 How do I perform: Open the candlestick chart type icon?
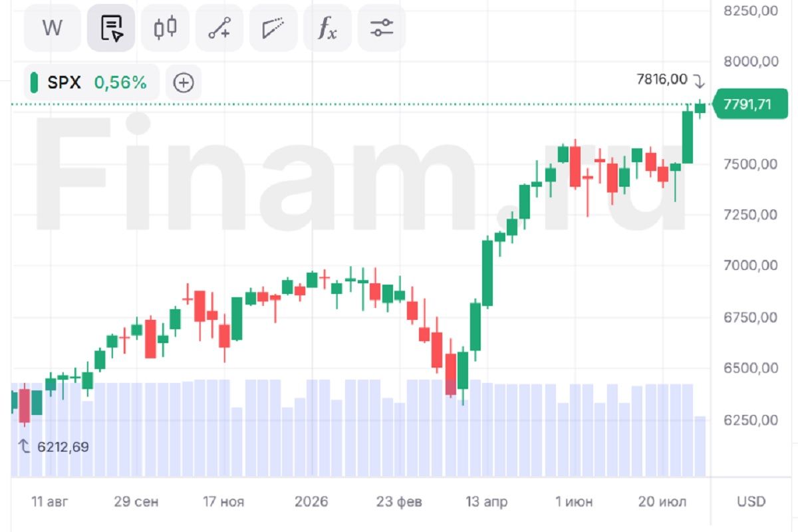(165, 28)
